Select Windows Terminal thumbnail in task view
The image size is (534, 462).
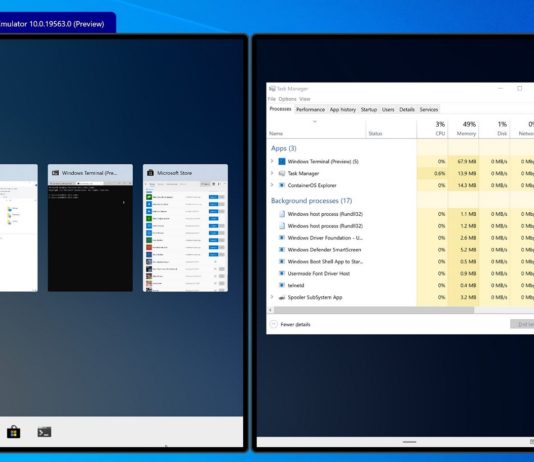tap(90, 228)
